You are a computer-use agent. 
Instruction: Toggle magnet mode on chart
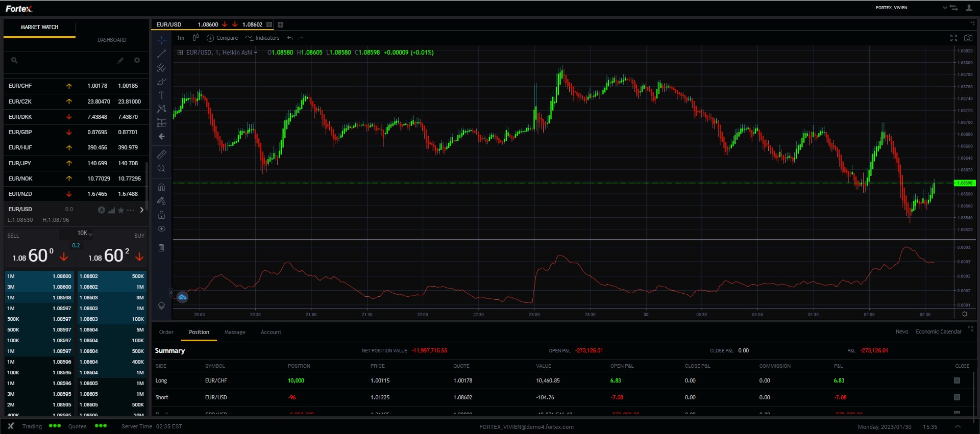point(161,187)
